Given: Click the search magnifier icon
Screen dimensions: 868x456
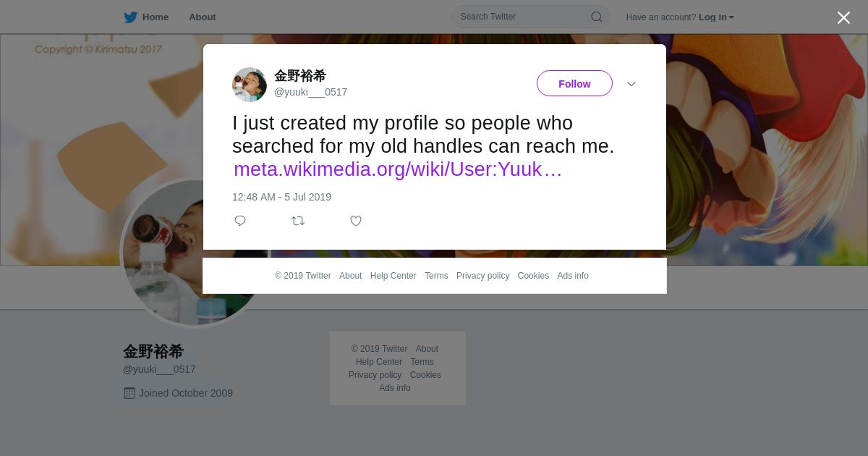Looking at the screenshot, I should click(x=596, y=17).
